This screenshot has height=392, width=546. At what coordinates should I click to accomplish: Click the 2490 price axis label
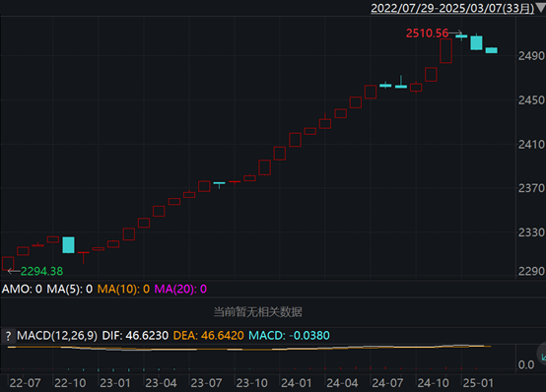point(531,56)
